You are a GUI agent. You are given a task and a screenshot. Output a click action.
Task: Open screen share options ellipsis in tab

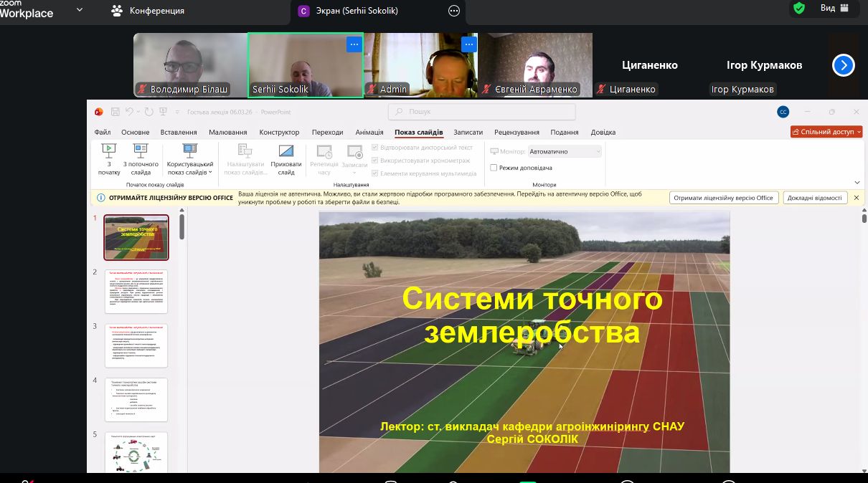point(453,11)
